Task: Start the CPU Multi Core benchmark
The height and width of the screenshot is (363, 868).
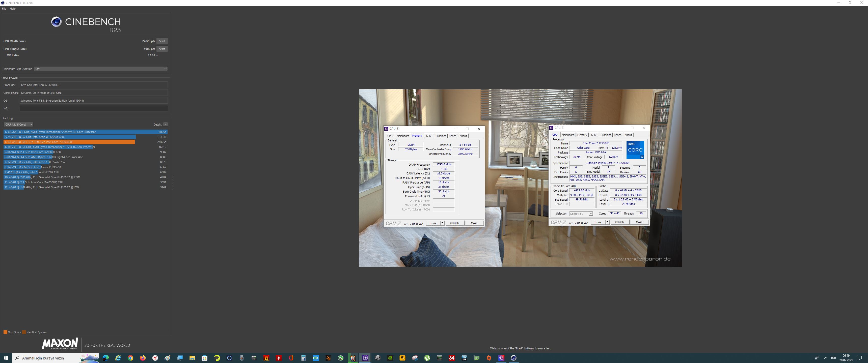Action: tap(162, 41)
